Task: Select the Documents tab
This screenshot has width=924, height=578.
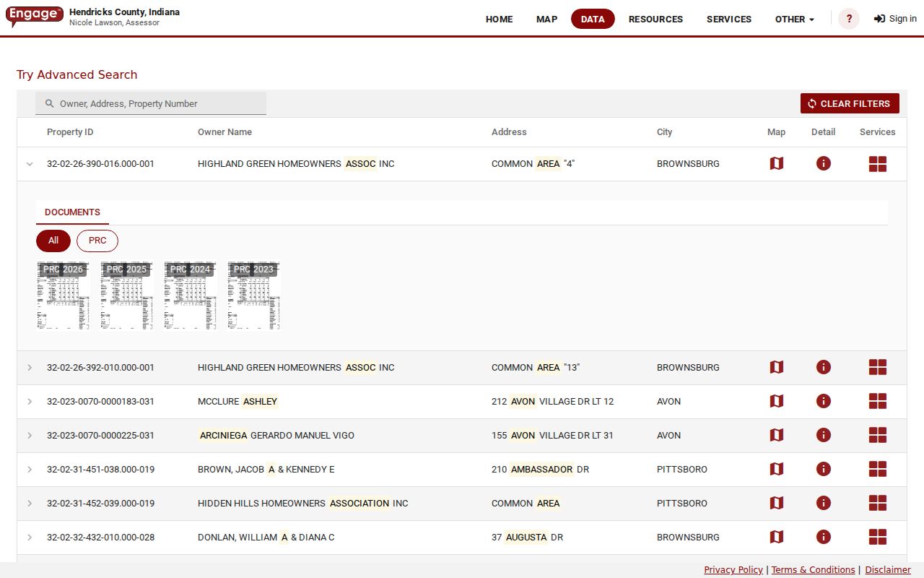Action: tap(72, 212)
